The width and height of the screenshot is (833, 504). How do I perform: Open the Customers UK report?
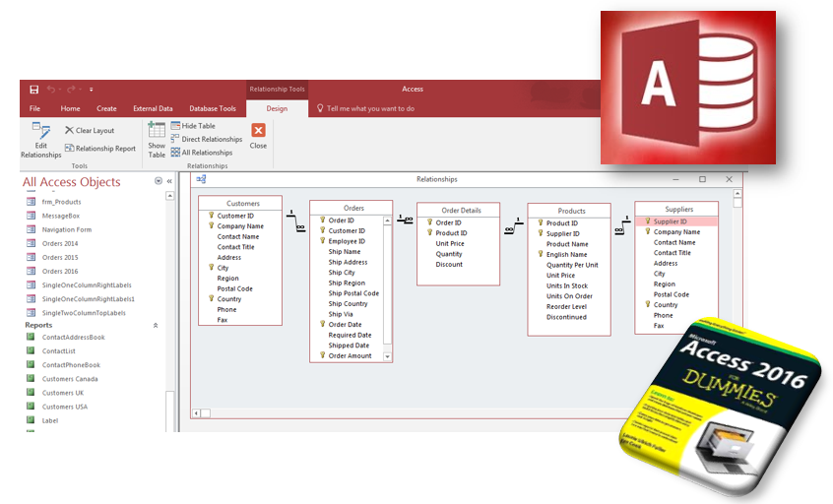(x=63, y=393)
